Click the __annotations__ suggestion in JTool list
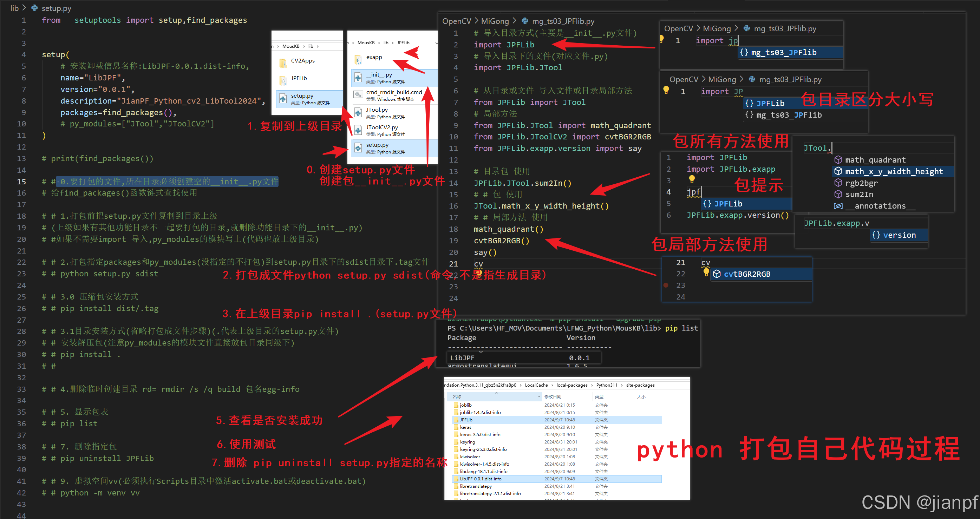 pos(880,206)
